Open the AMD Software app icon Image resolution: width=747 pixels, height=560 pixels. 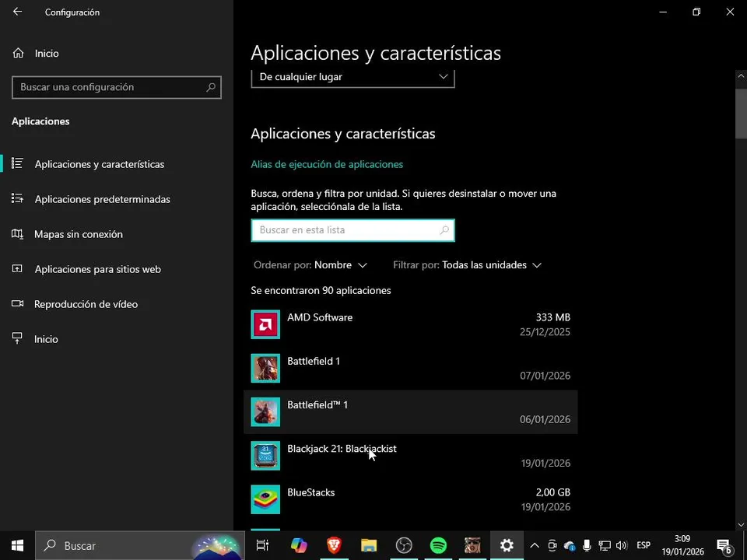[265, 325]
